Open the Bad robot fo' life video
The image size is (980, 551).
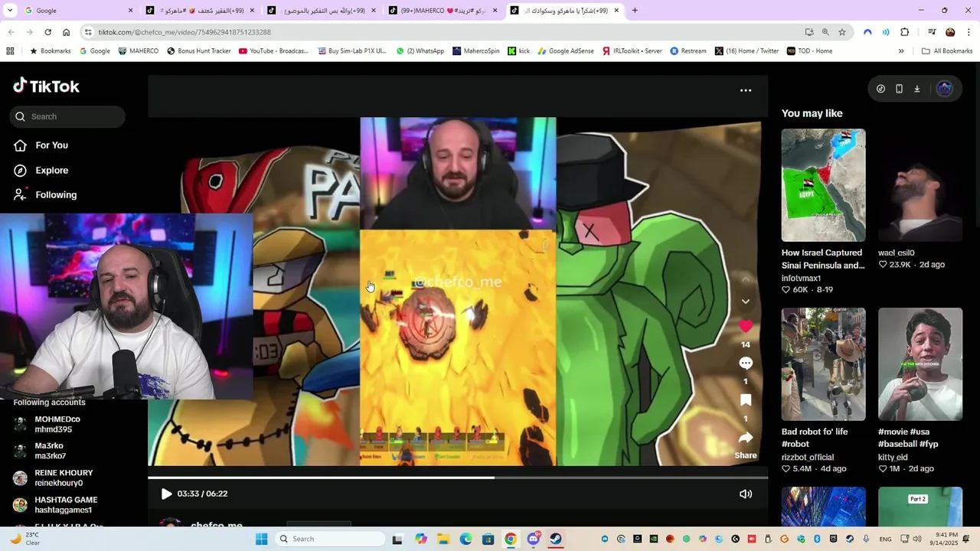(x=823, y=364)
